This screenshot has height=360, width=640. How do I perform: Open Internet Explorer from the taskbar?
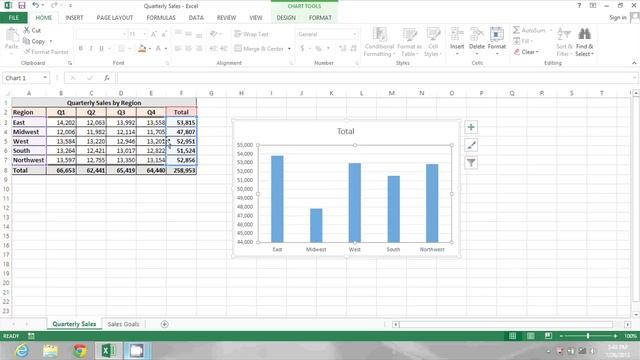[x=22, y=351]
